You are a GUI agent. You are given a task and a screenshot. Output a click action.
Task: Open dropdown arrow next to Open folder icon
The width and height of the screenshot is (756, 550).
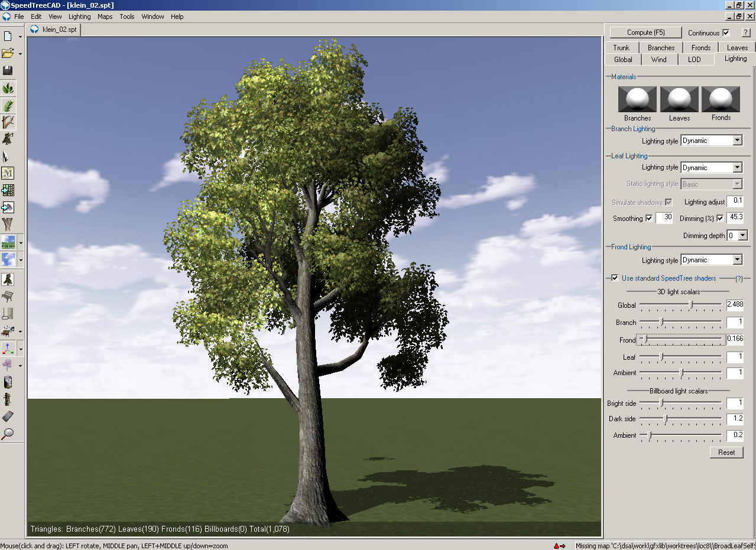click(20, 54)
